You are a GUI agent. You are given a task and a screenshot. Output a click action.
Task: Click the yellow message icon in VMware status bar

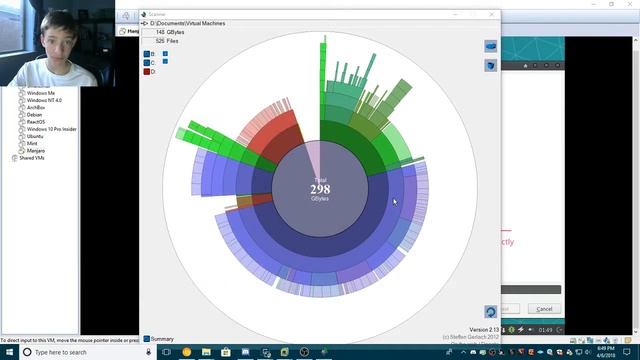[628, 340]
